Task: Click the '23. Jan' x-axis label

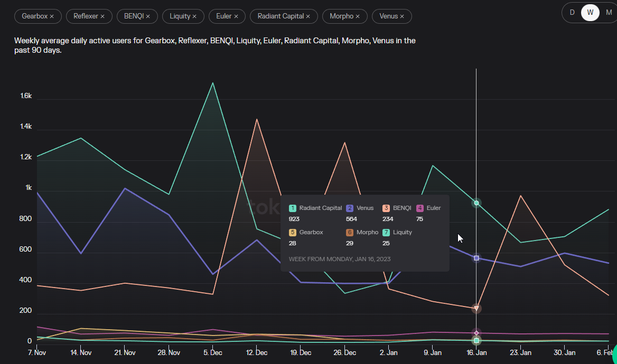Action: coord(521,352)
